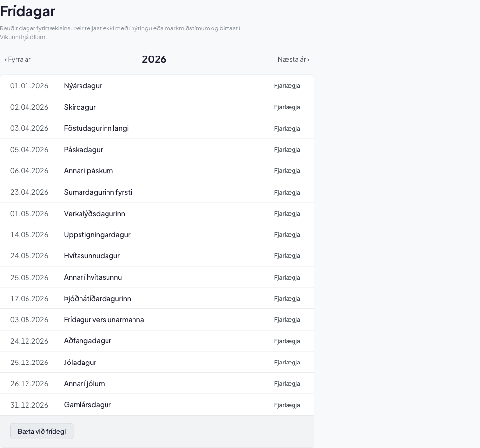The width and height of the screenshot is (480, 448).
Task: Remove Jóladagur holiday entry
Action: tap(287, 362)
